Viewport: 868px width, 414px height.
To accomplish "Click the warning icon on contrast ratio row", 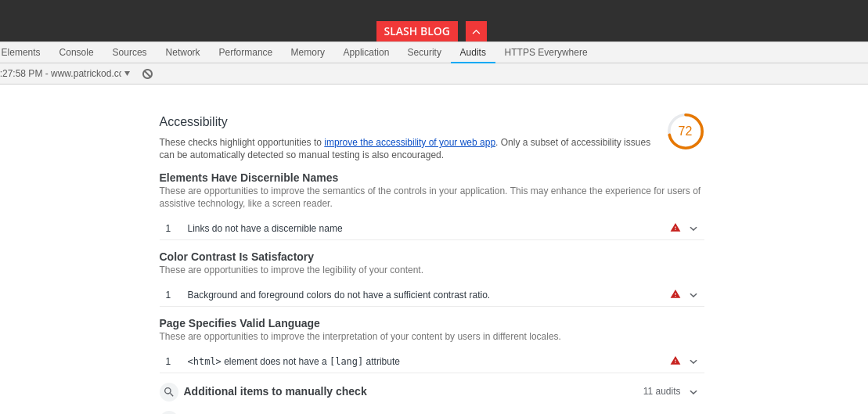I will (675, 294).
